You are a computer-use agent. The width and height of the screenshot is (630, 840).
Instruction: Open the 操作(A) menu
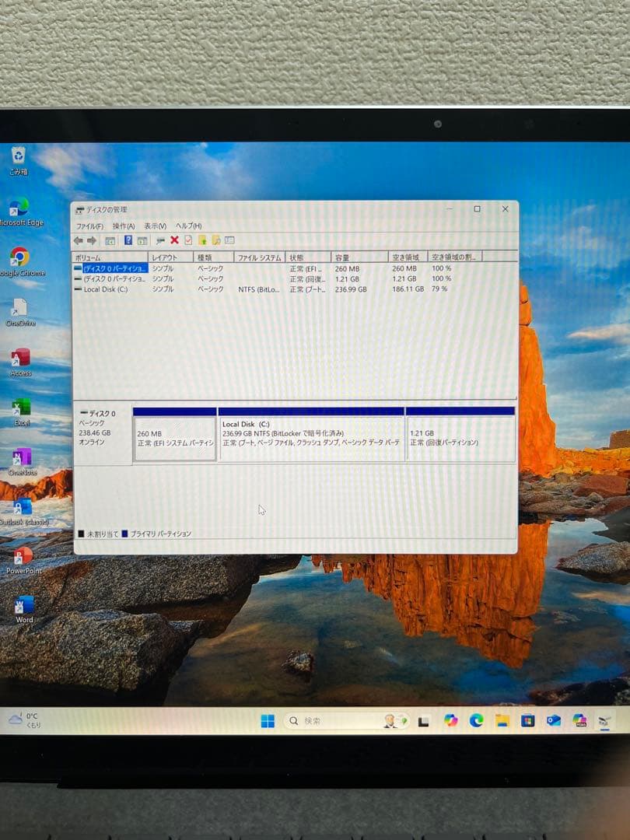click(x=124, y=226)
